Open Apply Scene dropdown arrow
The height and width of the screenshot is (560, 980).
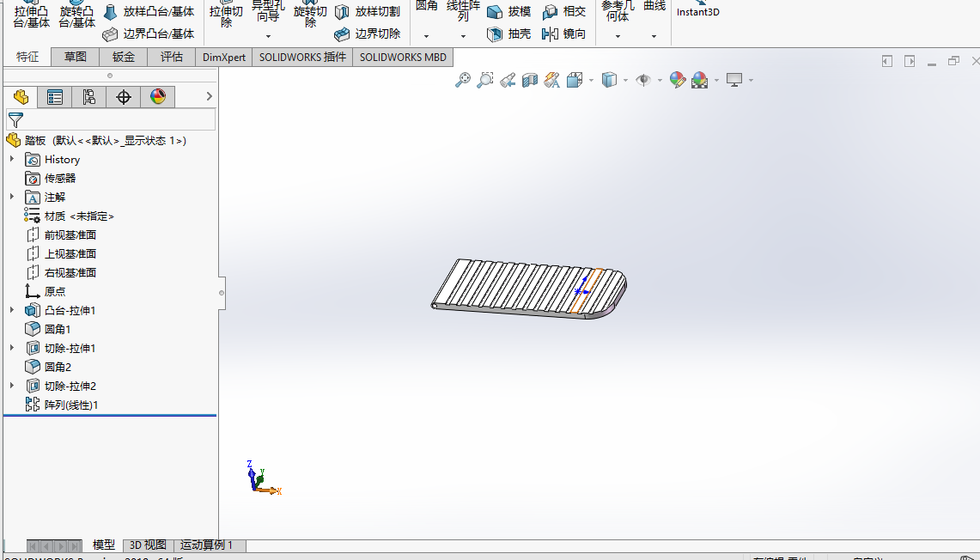tap(716, 81)
